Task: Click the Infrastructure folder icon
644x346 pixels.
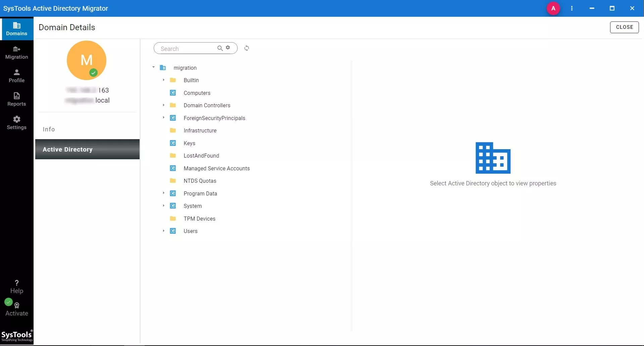Action: coord(173,130)
